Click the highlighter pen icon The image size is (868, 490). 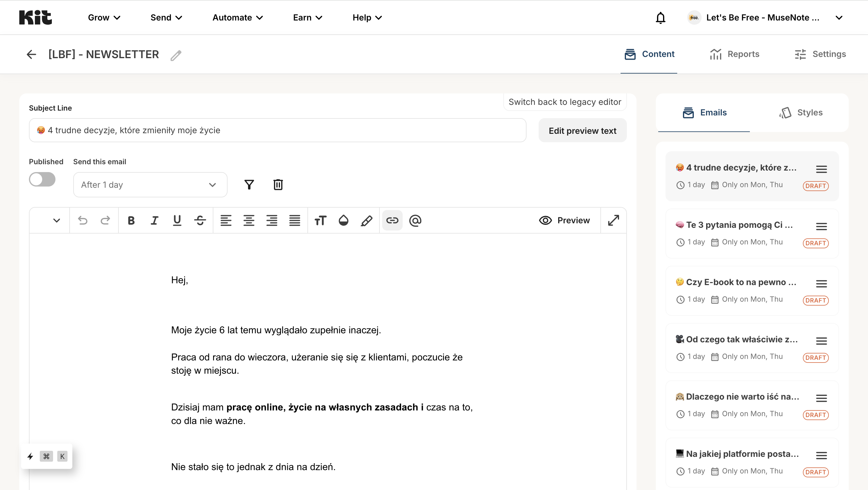(x=366, y=220)
